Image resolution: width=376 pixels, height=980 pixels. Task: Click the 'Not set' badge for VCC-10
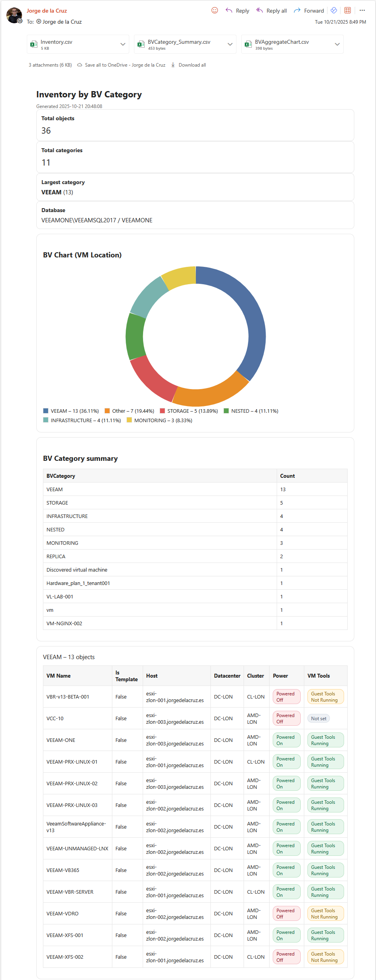tap(318, 718)
